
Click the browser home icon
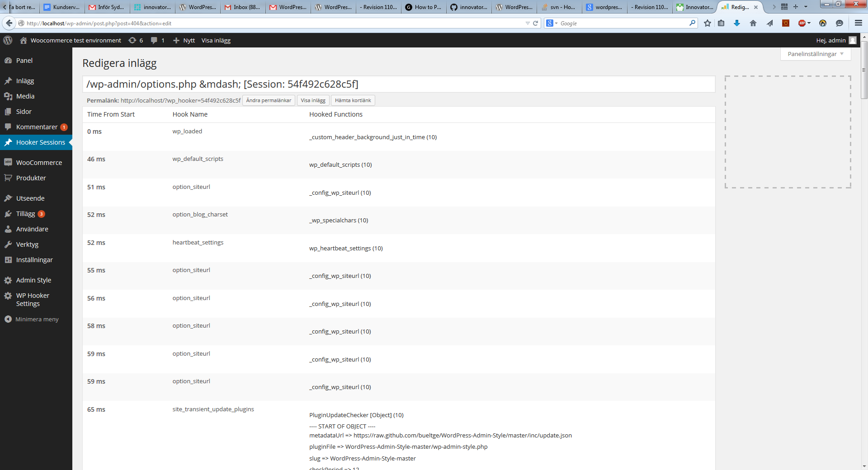coord(753,23)
